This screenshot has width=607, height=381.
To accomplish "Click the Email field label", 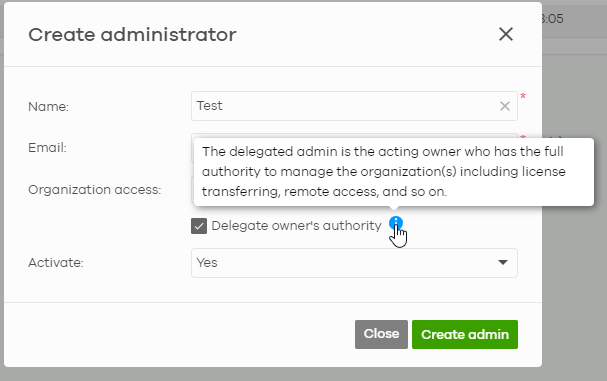I will point(47,148).
